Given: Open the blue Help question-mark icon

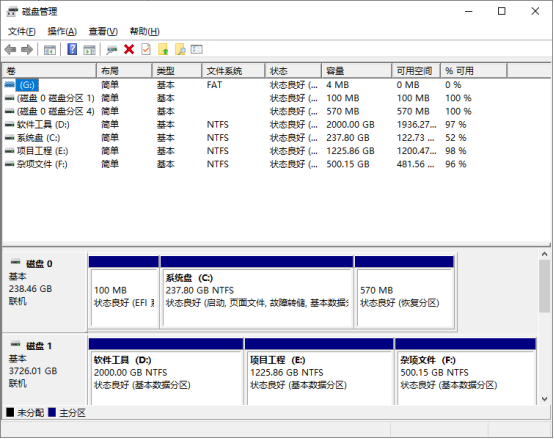Looking at the screenshot, I should [x=72, y=49].
